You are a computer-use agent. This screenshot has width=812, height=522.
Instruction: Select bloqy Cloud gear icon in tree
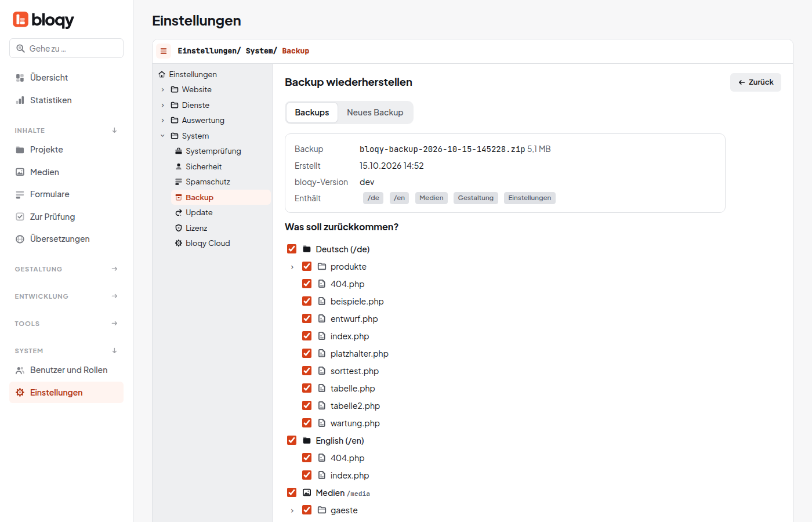(x=179, y=244)
